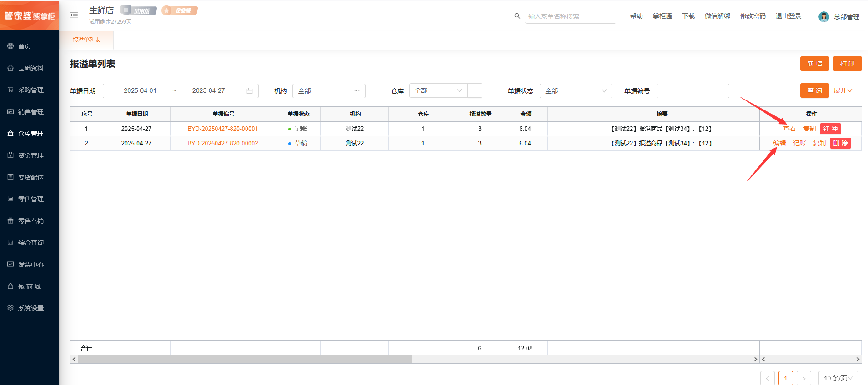The width and height of the screenshot is (868, 385).
Task: Click the 单据编号 input field
Action: point(692,91)
